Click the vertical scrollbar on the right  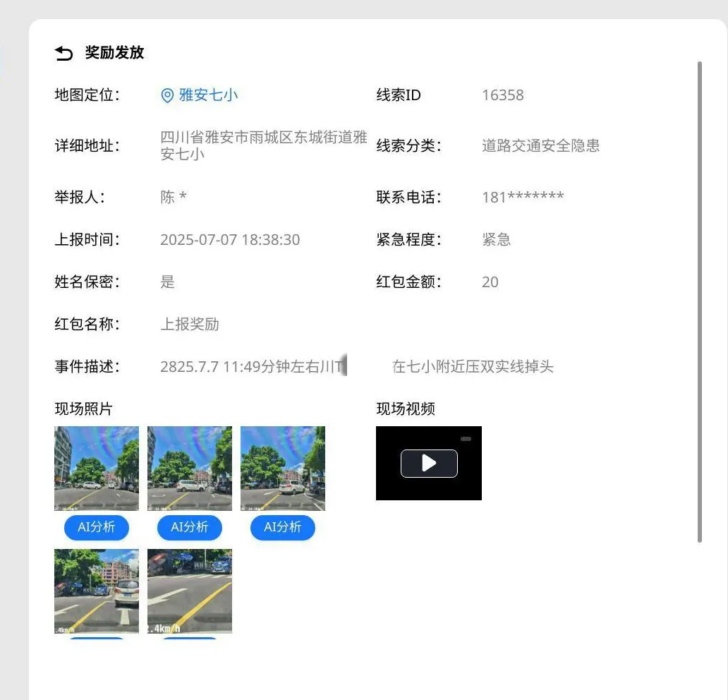click(700, 302)
